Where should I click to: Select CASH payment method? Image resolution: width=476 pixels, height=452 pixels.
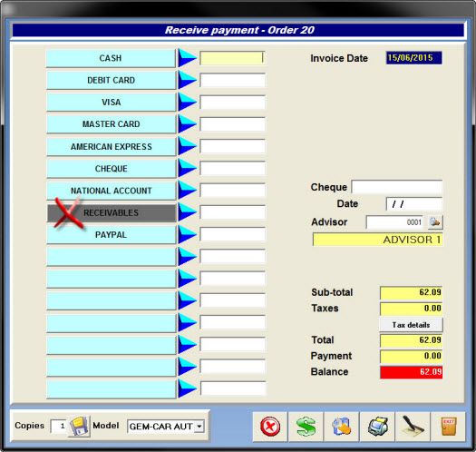click(111, 58)
